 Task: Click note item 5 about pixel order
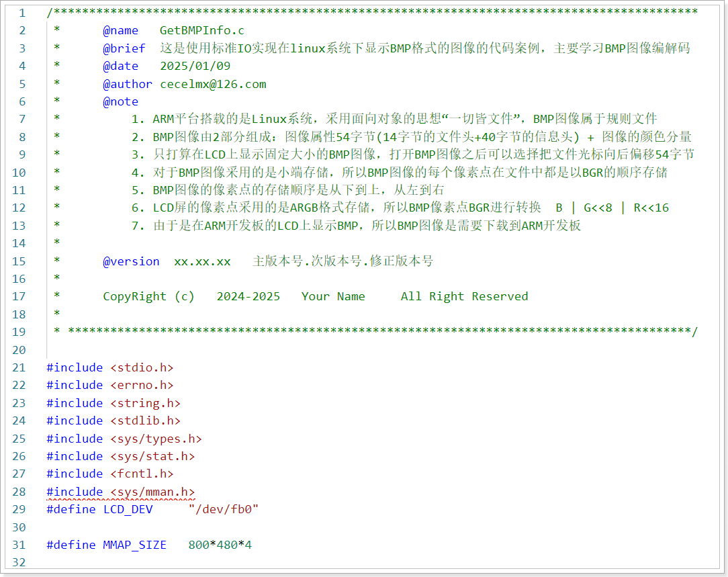coord(287,190)
